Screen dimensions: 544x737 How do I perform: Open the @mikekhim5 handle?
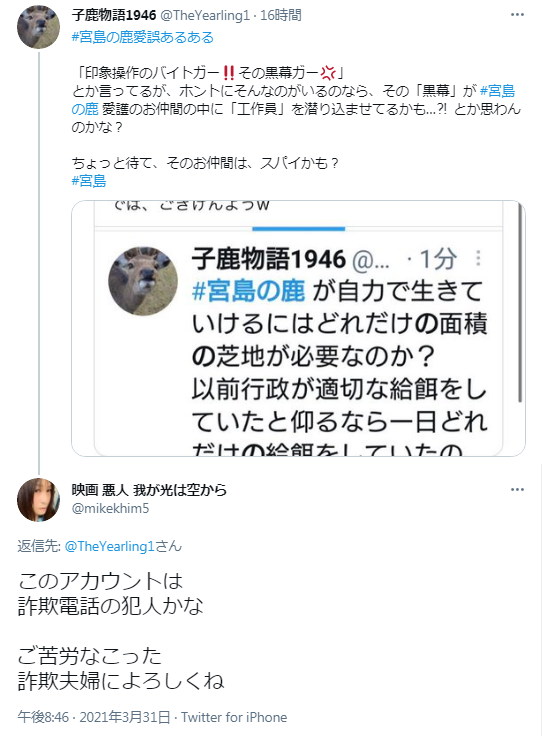[110, 508]
